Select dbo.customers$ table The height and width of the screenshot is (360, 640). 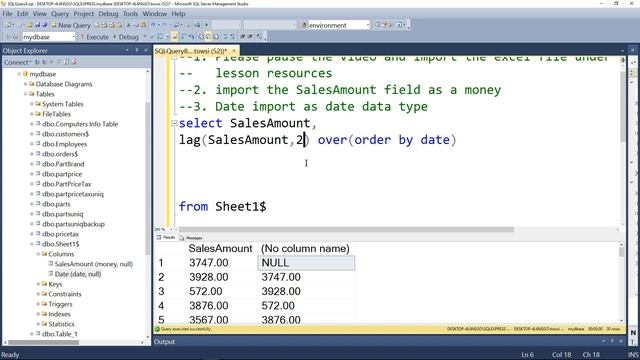pyautogui.click(x=65, y=134)
